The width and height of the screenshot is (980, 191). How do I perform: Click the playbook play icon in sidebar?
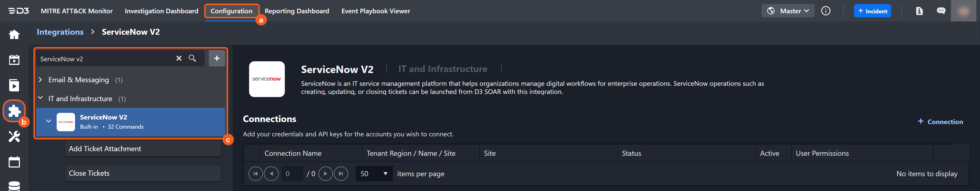pos(14,85)
